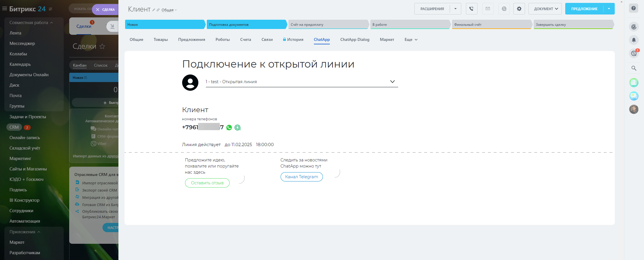The width and height of the screenshot is (644, 260).
Task: Open deal settings gear icon
Action: [x=519, y=9]
